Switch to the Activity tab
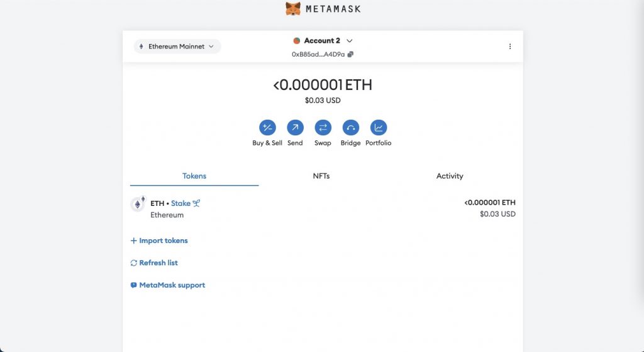Image resolution: width=644 pixels, height=352 pixels. point(450,176)
